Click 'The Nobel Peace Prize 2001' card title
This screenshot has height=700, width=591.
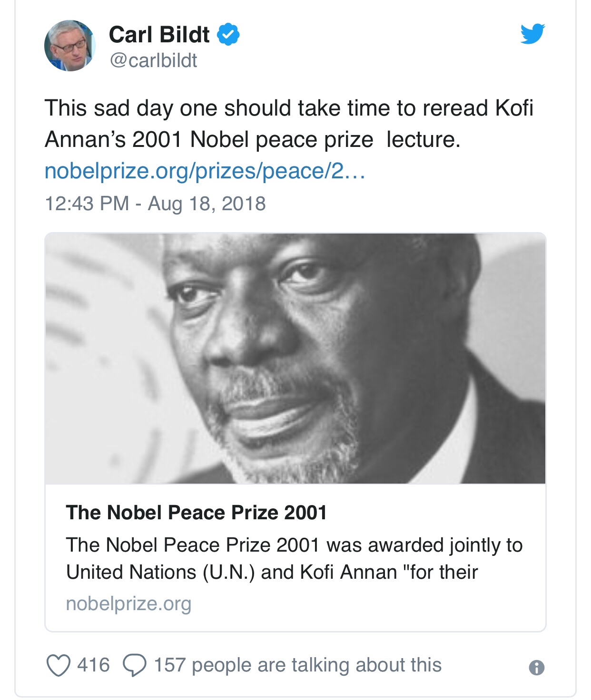click(x=197, y=513)
